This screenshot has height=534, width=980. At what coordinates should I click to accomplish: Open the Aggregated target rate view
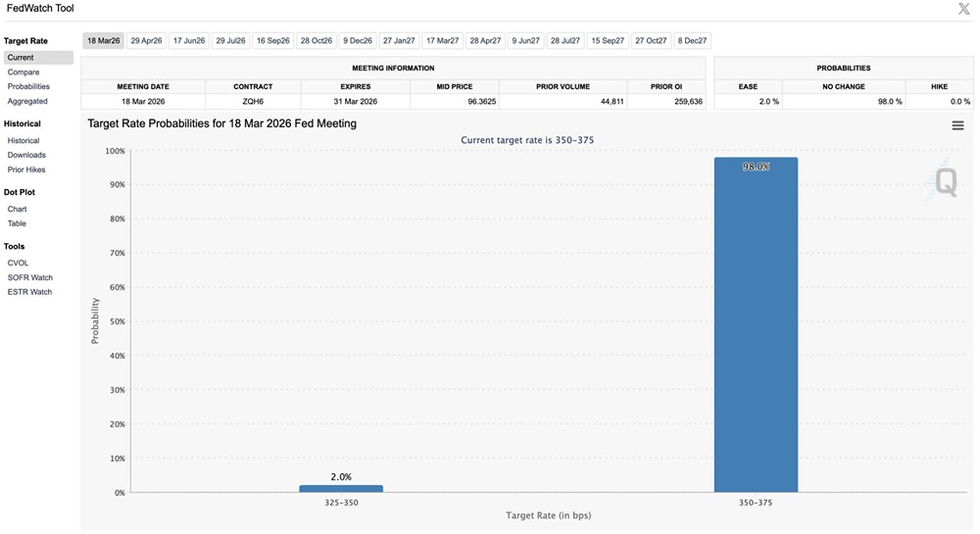click(27, 102)
